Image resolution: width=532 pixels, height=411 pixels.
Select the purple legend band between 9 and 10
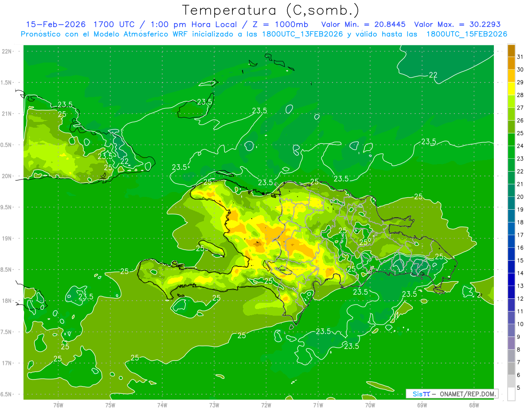coord(511,331)
